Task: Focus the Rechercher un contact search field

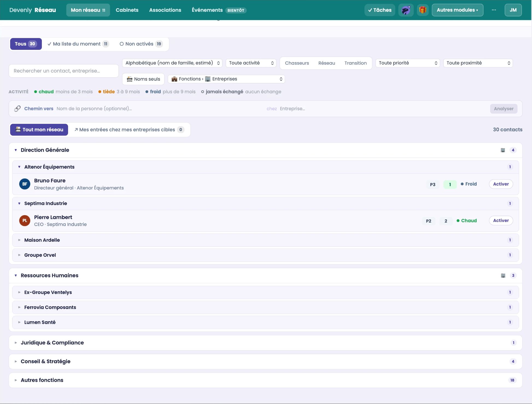Action: tap(64, 71)
